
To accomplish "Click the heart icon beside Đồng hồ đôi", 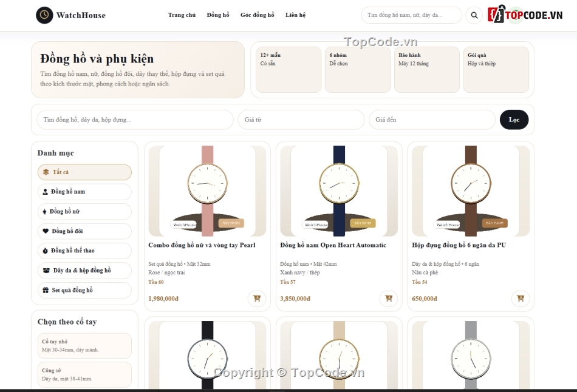I will pyautogui.click(x=46, y=231).
